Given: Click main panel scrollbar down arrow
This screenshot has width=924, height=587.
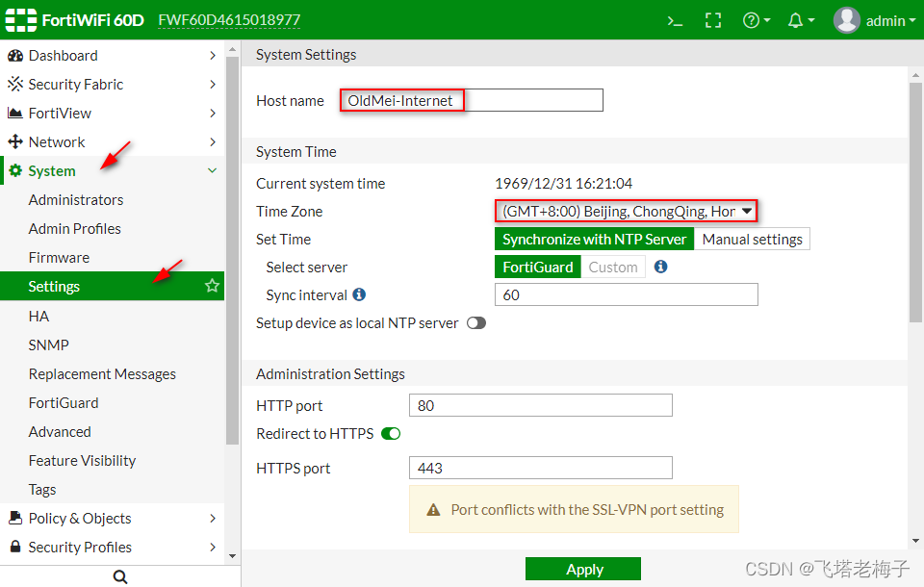Looking at the screenshot, I should 915,540.
